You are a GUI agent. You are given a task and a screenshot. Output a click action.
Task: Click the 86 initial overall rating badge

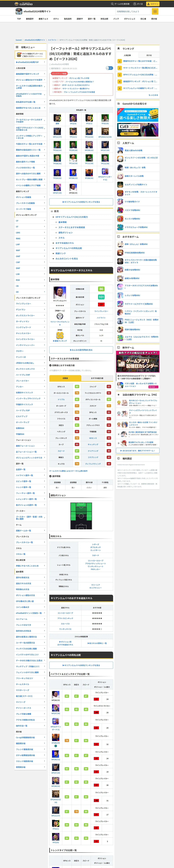(x=101, y=289)
